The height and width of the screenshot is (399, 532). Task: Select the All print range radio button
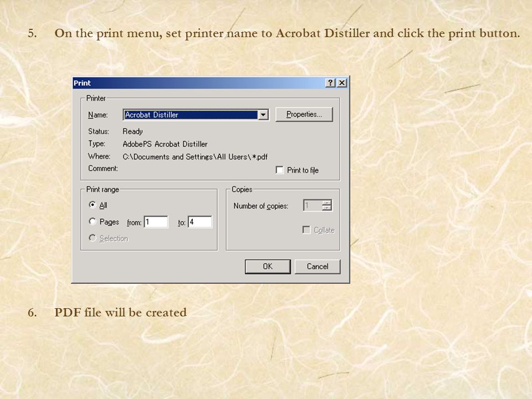coord(93,204)
